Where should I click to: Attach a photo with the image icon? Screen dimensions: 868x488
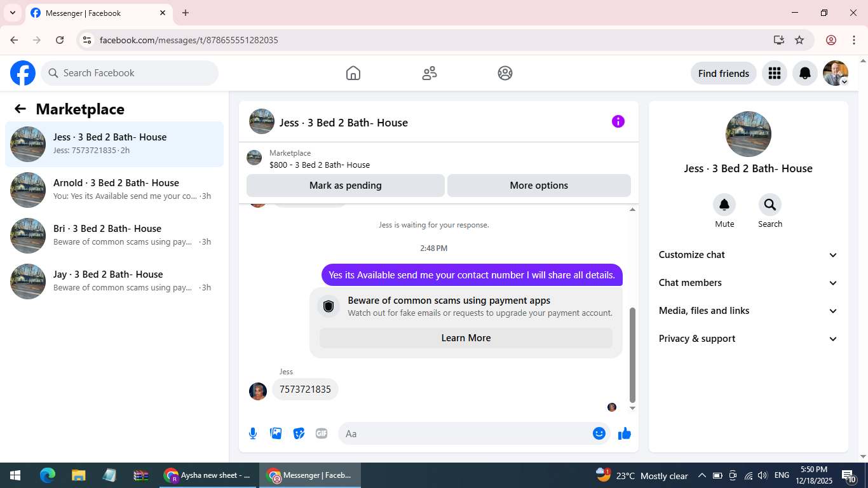276,433
